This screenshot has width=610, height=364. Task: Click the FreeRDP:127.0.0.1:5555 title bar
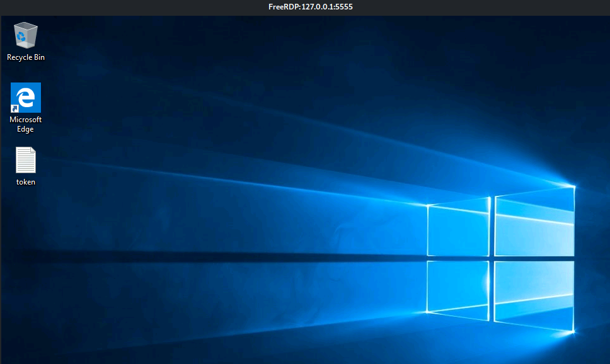point(305,7)
